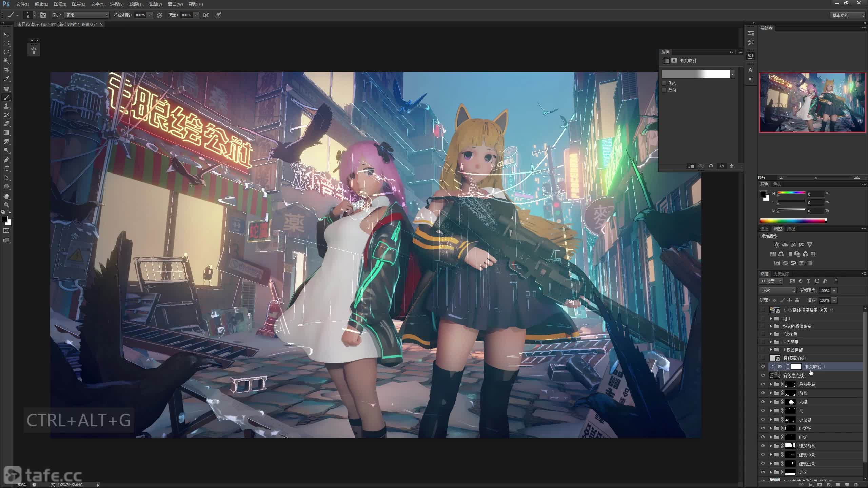Hide the 渐变映射 1 layer
Screen dimensions: 868x488
coord(763,367)
